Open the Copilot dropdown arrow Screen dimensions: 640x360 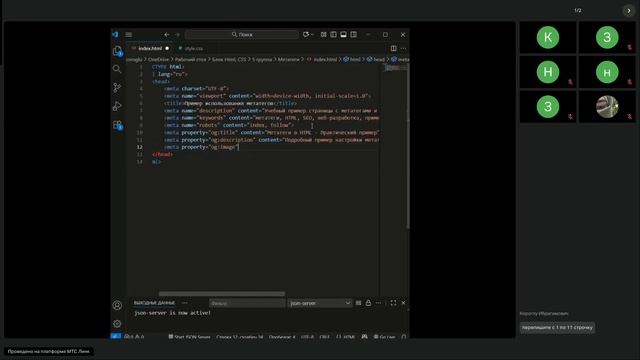313,35
